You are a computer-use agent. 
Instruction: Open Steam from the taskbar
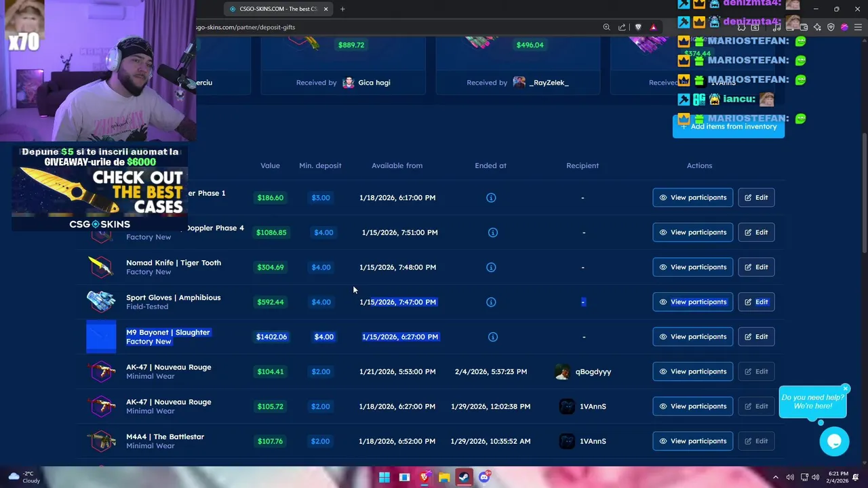[464, 477]
